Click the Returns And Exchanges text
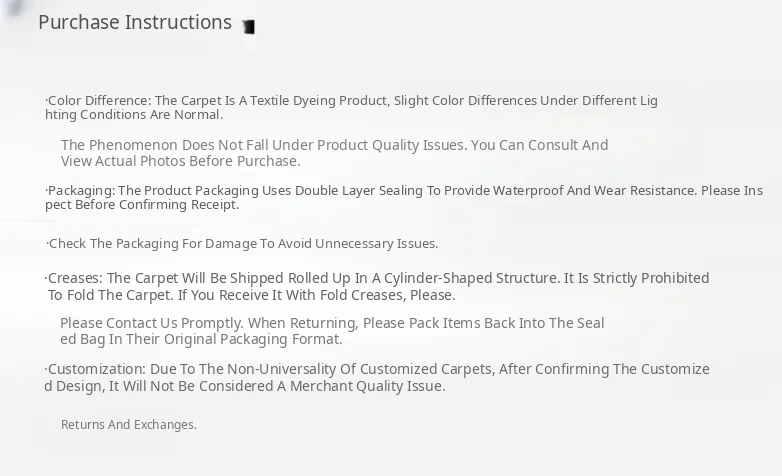 coord(129,425)
